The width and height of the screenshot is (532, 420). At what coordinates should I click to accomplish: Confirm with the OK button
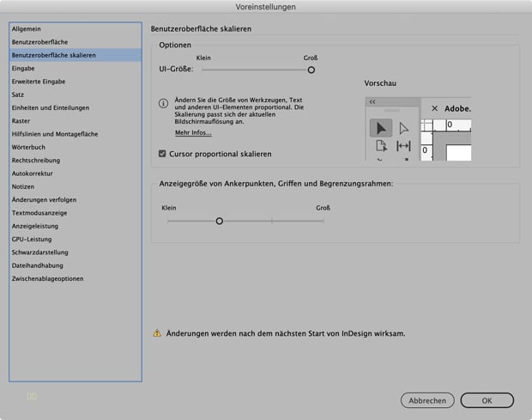(487, 400)
